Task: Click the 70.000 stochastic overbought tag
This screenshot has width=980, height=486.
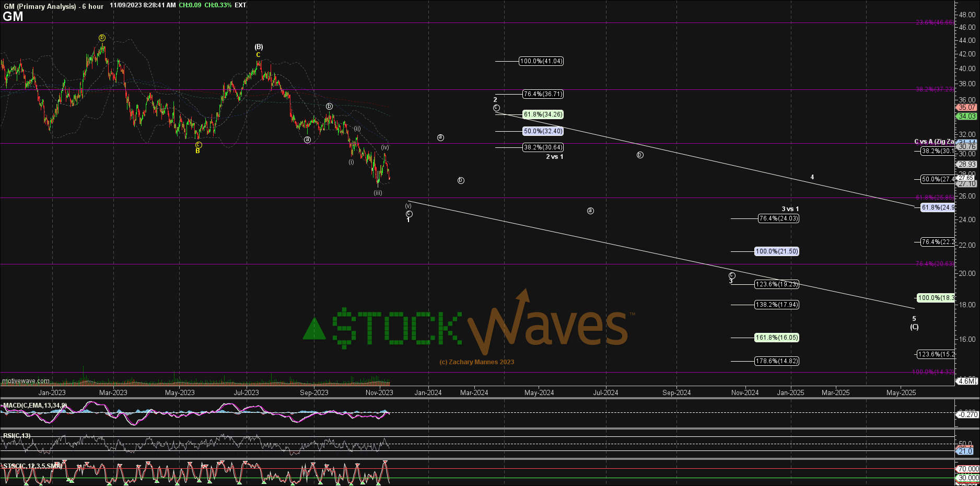Action: click(967, 469)
